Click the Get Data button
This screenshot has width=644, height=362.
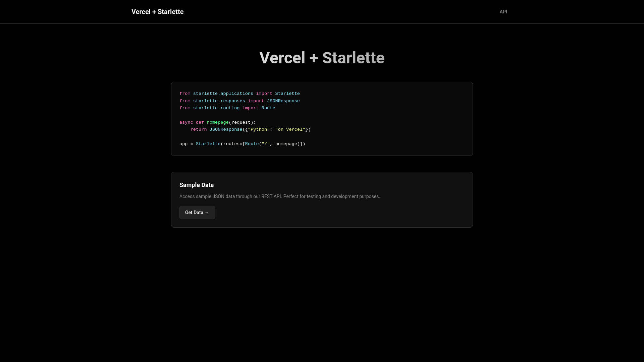pos(197,213)
